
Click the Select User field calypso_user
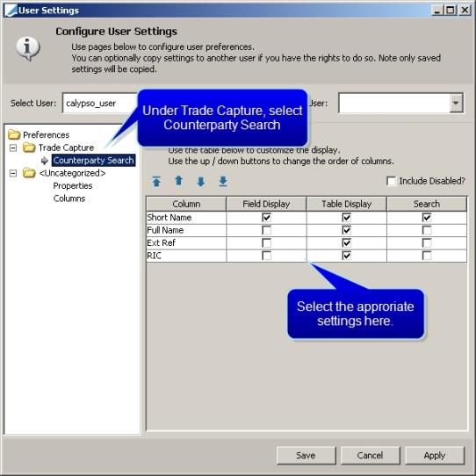point(100,104)
